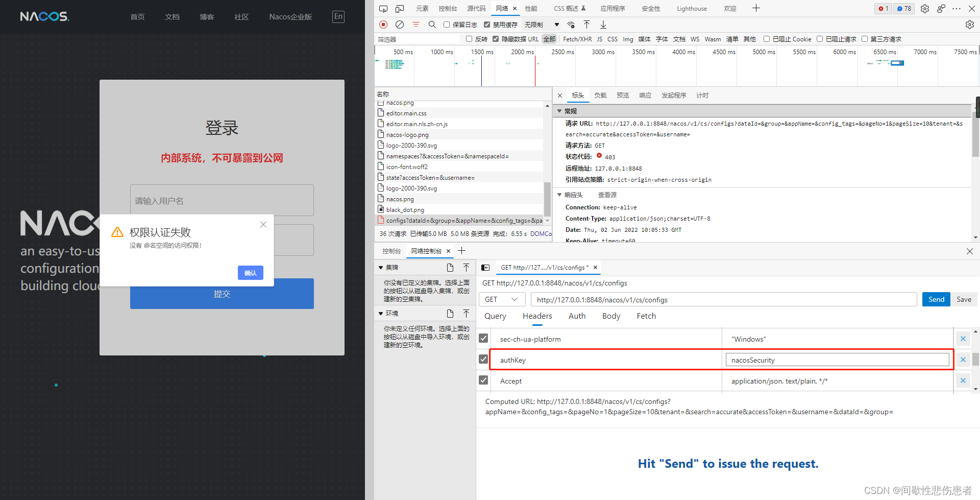Remove the authKey header row
This screenshot has height=500, width=980.
click(x=963, y=360)
